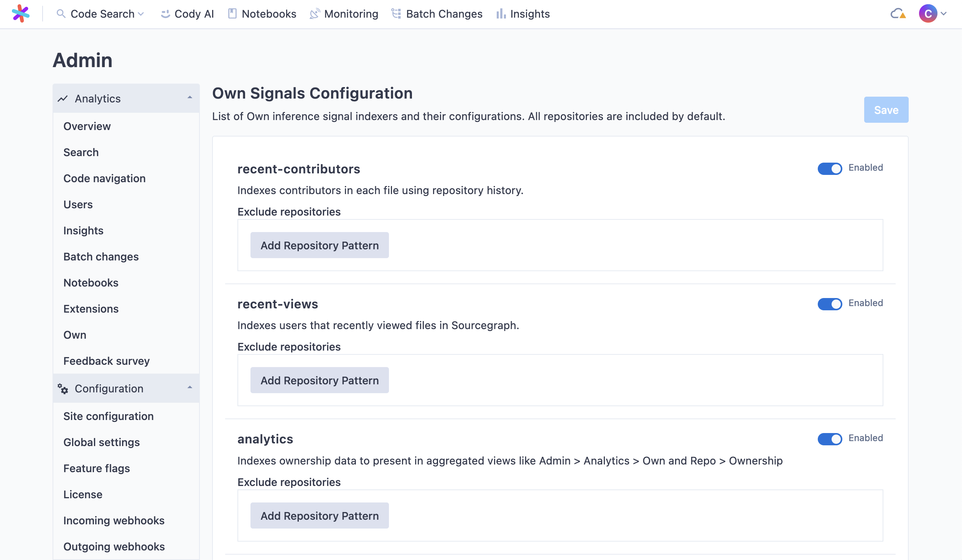Click the Save button
Image resolution: width=962 pixels, height=560 pixels.
click(886, 110)
